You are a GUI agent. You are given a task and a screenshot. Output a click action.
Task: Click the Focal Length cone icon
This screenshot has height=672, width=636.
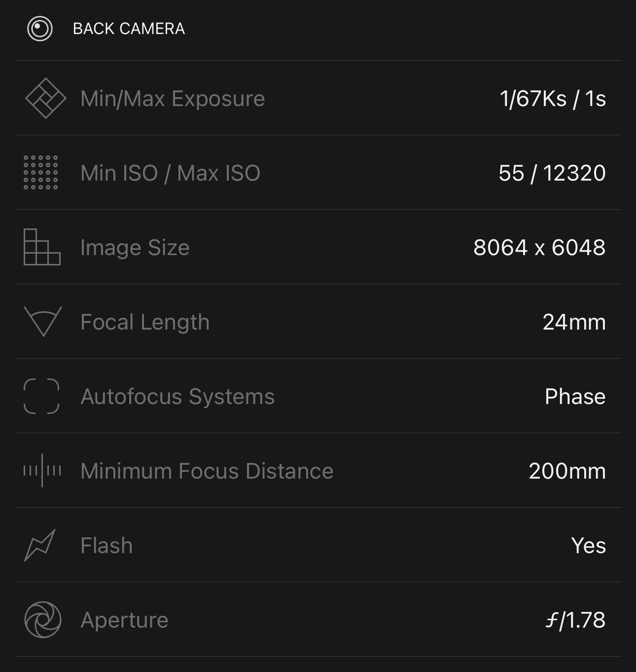click(x=43, y=322)
